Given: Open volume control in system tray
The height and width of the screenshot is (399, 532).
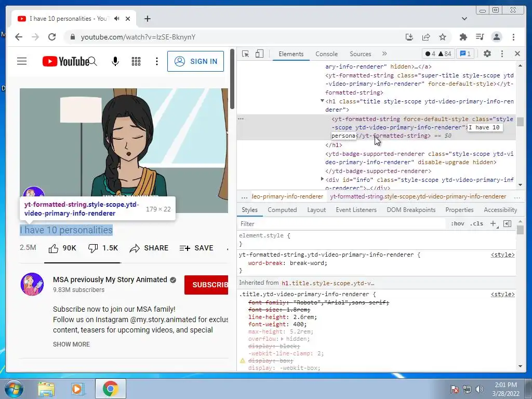Looking at the screenshot, I should click(x=480, y=389).
